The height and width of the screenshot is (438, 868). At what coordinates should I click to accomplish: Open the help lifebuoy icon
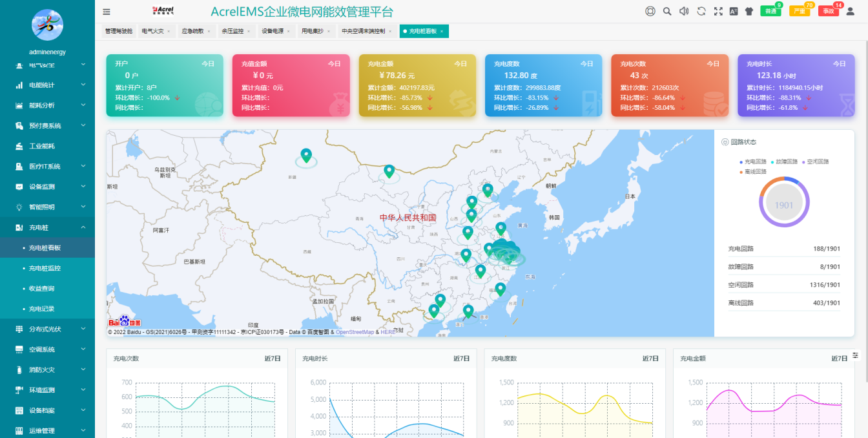tap(650, 11)
